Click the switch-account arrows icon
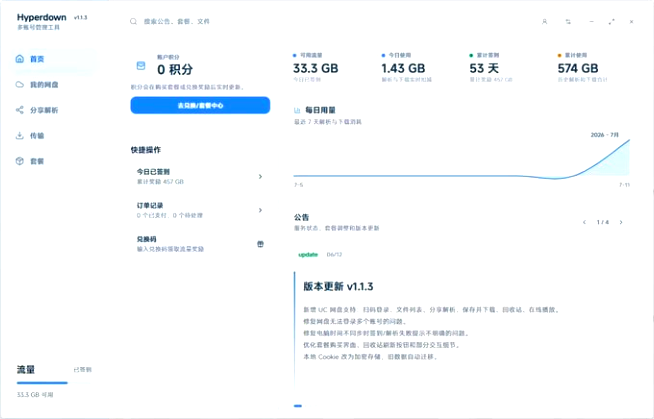The width and height of the screenshot is (654, 419). click(568, 22)
